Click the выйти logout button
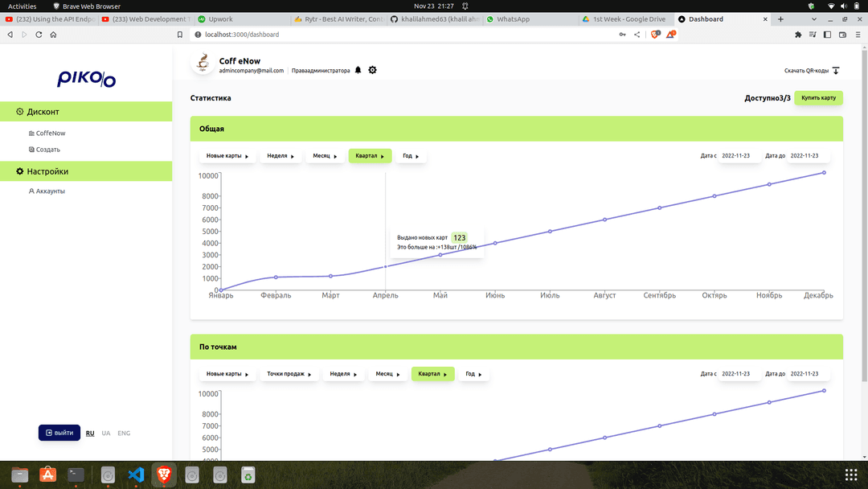The height and width of the screenshot is (489, 868). point(59,433)
